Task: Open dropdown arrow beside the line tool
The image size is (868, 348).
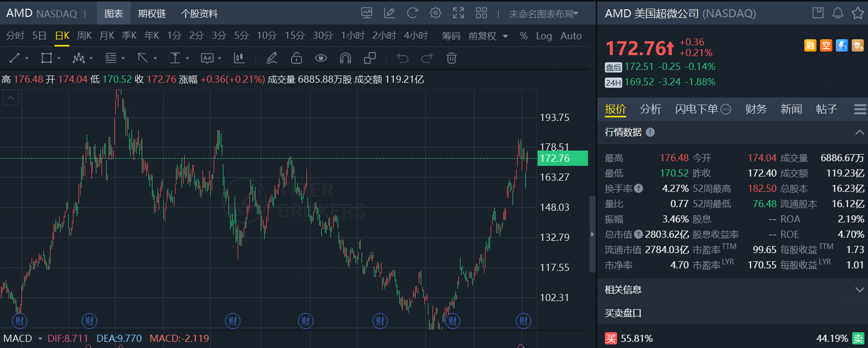Action: click(x=27, y=58)
